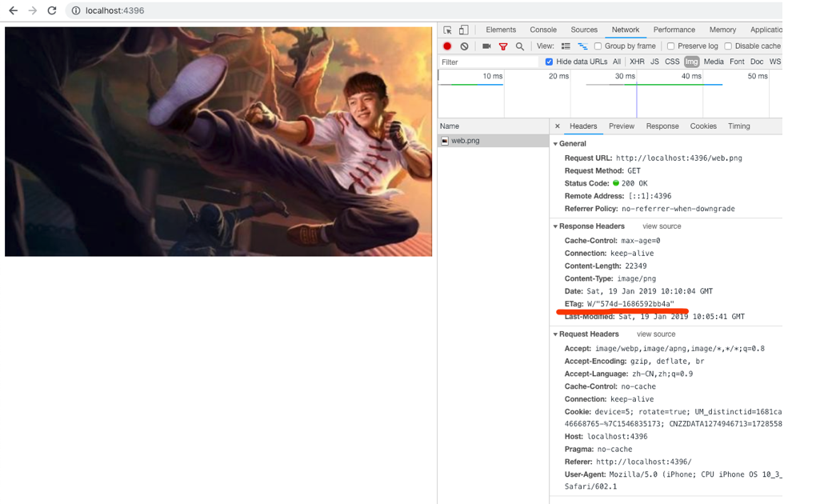The image size is (816, 504).
Task: Click the Referer header value
Action: point(643,462)
